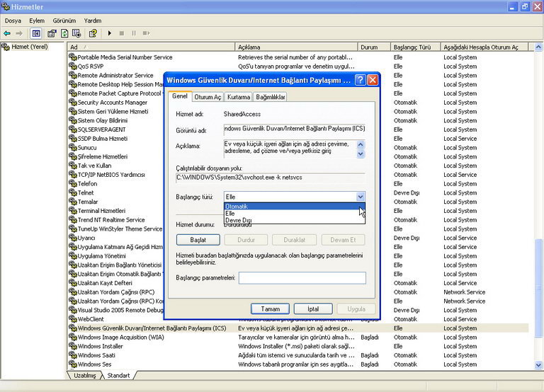Click the description box's down arrow
The height and width of the screenshot is (392, 544).
point(361,154)
